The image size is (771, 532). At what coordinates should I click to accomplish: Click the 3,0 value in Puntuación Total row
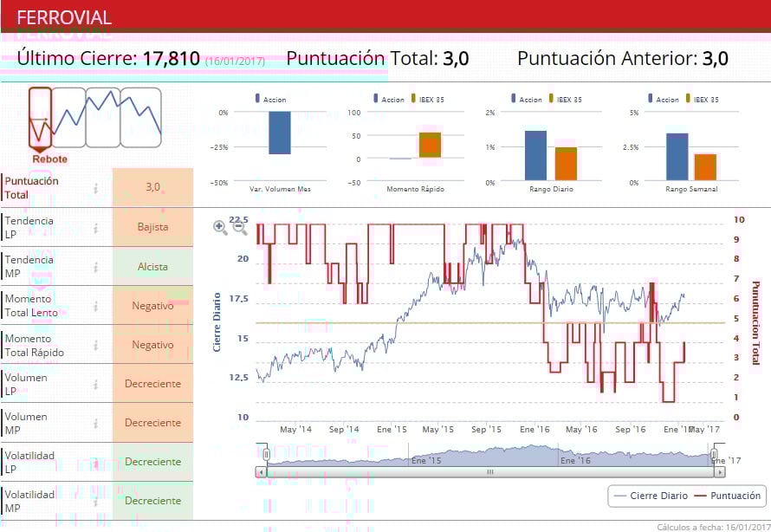153,187
